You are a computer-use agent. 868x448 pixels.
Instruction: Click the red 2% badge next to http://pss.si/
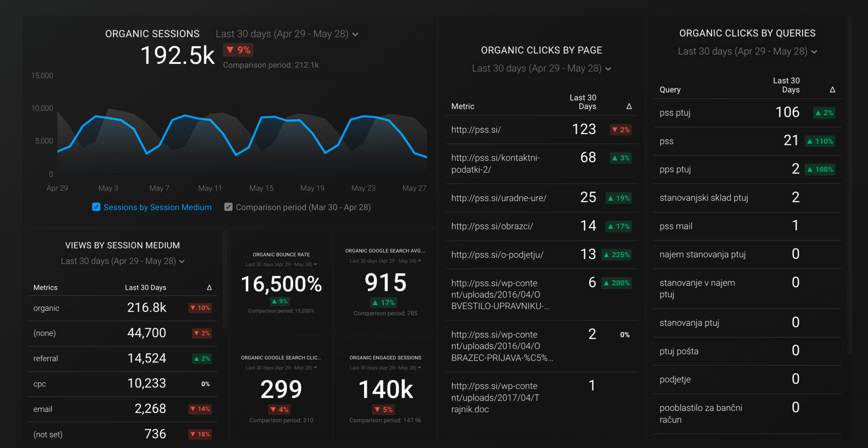point(620,130)
